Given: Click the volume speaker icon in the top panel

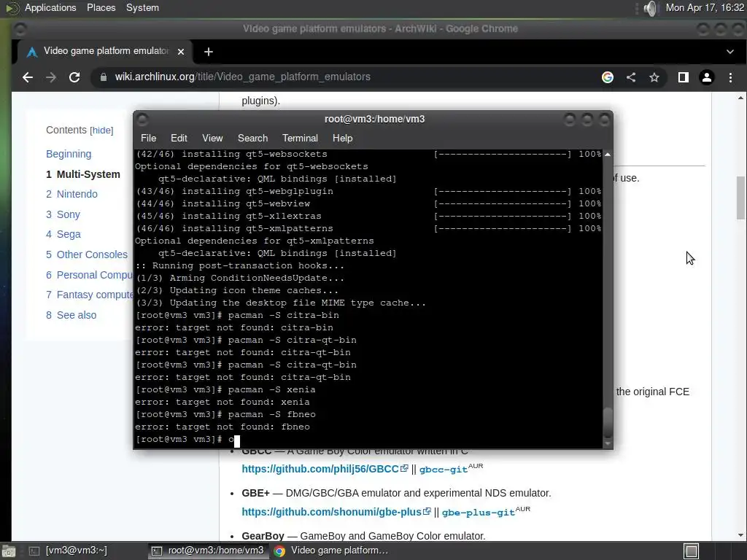Looking at the screenshot, I should coord(650,8).
